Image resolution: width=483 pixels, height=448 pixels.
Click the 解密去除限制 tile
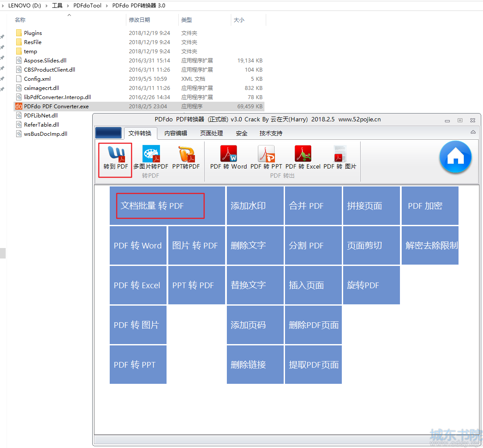[x=430, y=245]
